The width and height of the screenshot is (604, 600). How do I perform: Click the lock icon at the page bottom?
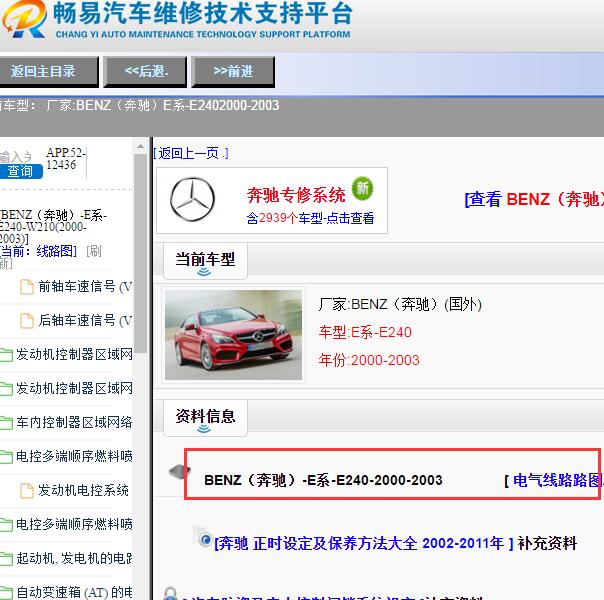[170, 593]
